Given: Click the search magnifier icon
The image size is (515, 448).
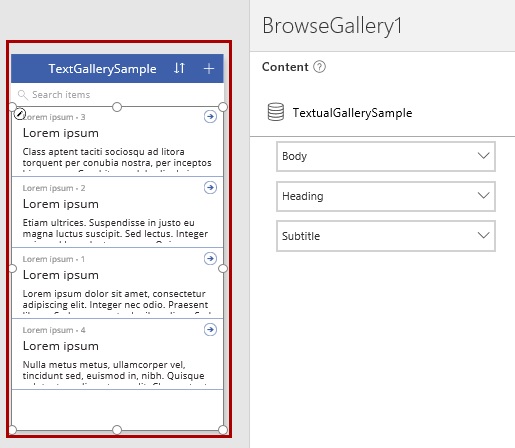Looking at the screenshot, I should (x=22, y=95).
